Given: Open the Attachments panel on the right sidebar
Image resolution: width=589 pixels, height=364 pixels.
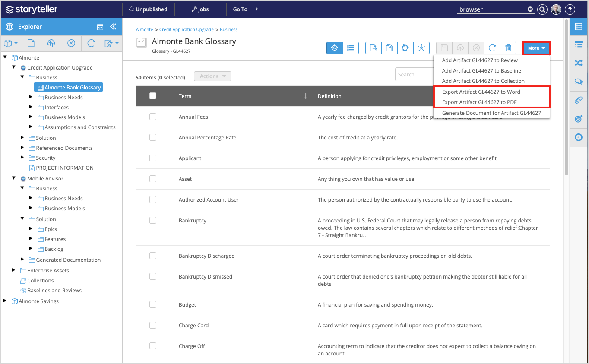Looking at the screenshot, I should 579,100.
